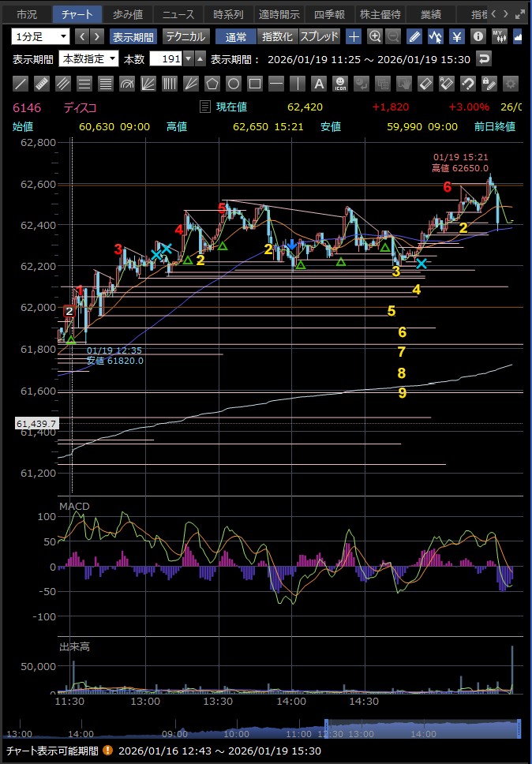
Task: Click the テクニカル button
Action: 185,36
